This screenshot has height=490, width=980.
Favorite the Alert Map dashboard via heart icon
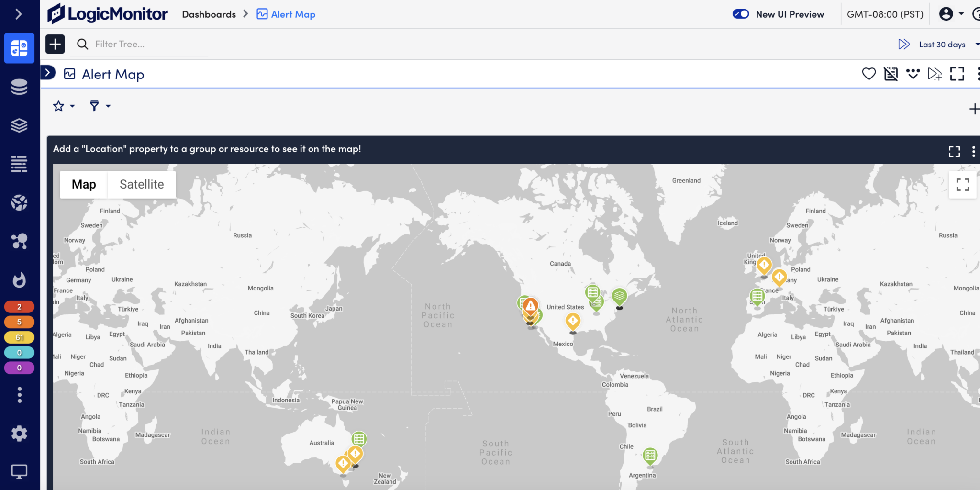coord(869,74)
